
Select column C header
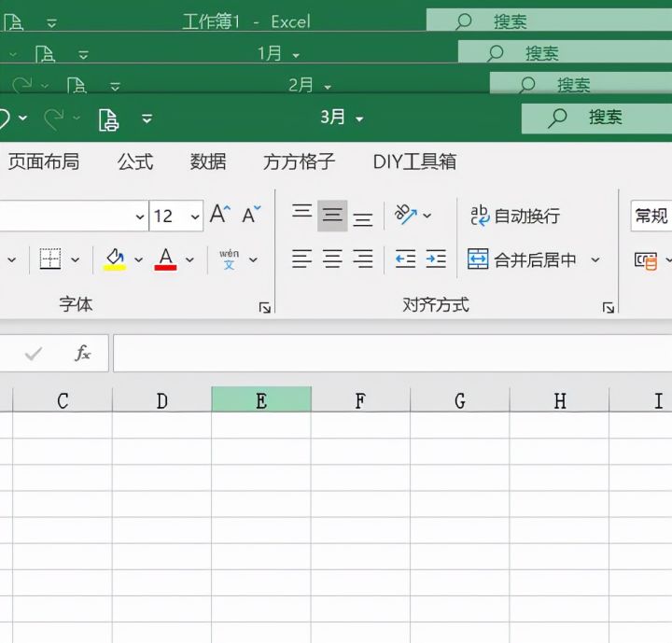[63, 400]
